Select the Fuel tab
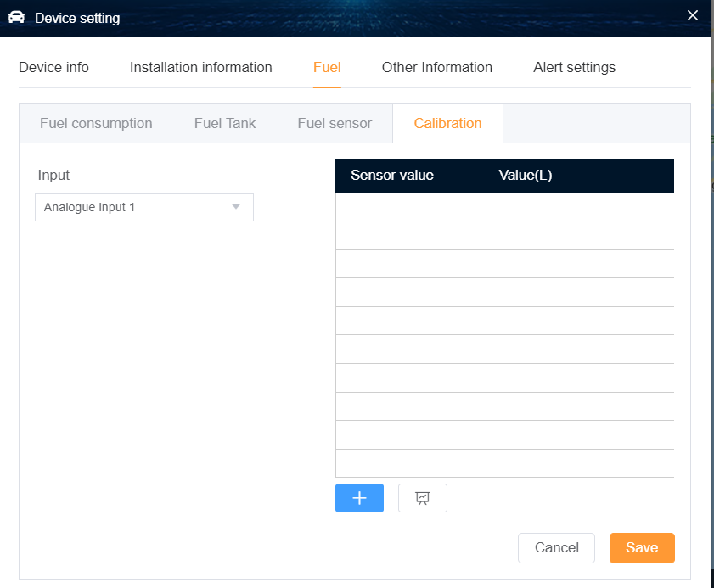Screen dimensions: 714x588 pos(327,67)
